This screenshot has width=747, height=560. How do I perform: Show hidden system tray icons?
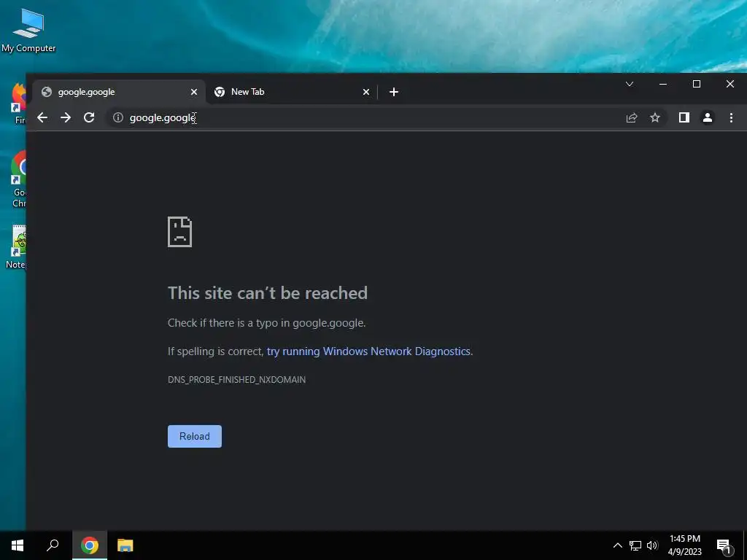pyautogui.click(x=617, y=545)
